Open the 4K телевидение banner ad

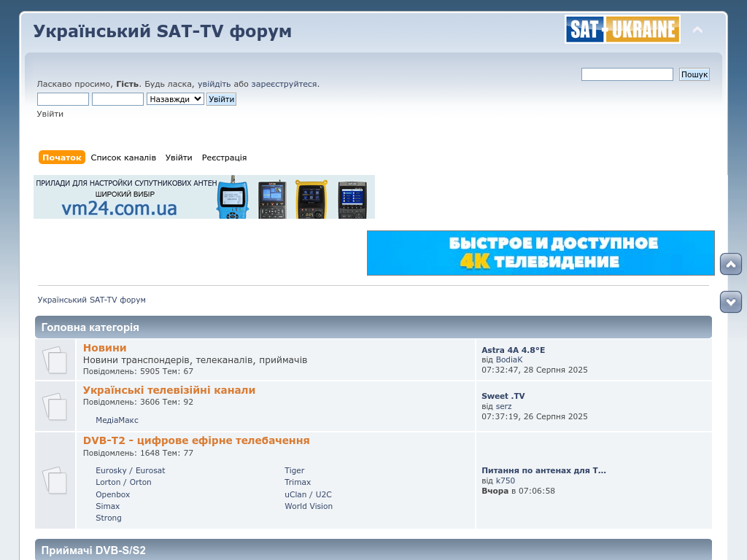coord(541,253)
